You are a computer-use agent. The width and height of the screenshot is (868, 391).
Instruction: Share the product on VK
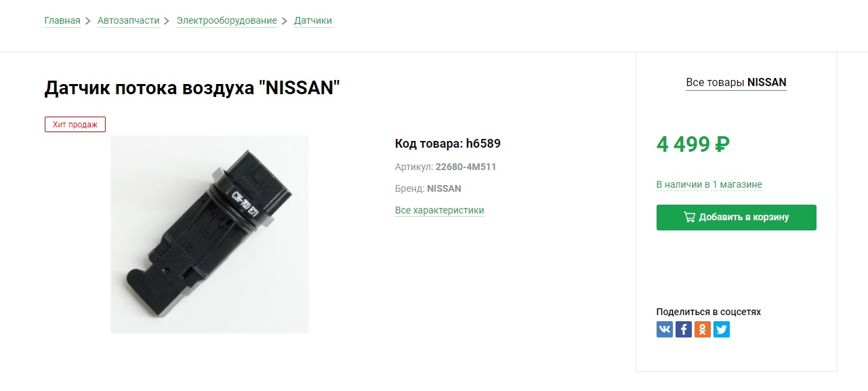click(665, 330)
